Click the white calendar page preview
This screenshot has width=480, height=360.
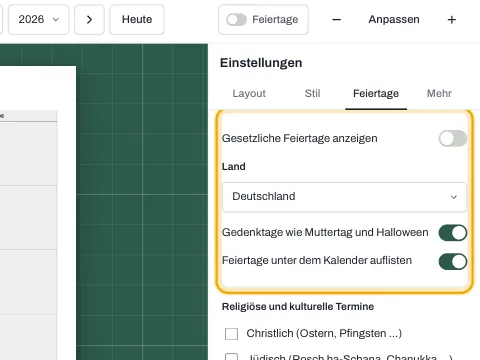(x=38, y=213)
